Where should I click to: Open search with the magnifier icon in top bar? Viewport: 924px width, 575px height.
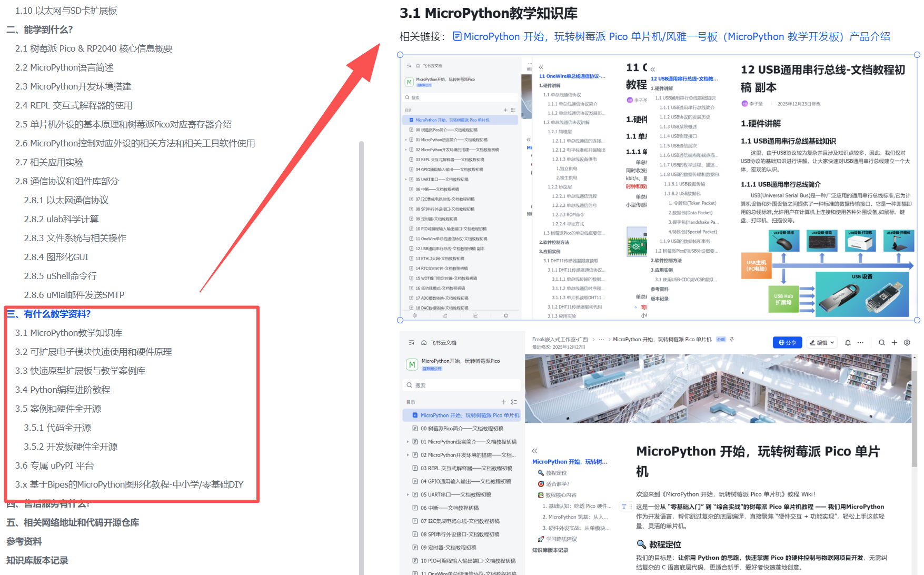click(882, 342)
